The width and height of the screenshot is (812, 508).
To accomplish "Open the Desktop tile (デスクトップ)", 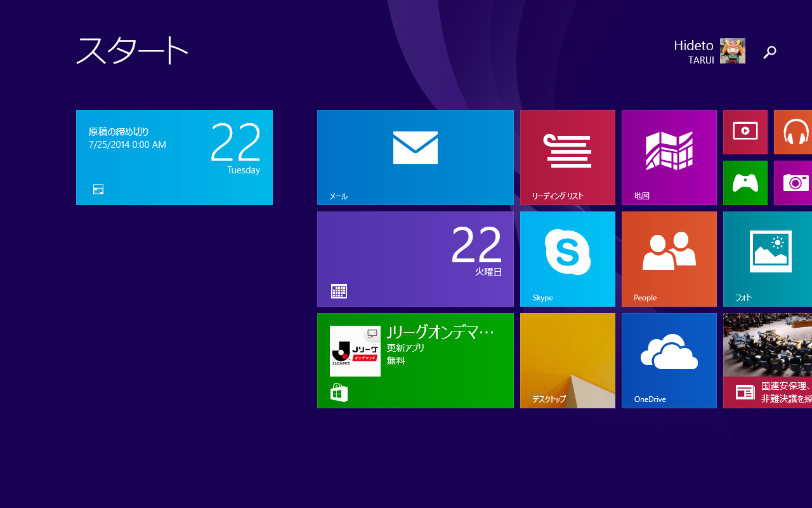I will pyautogui.click(x=568, y=361).
